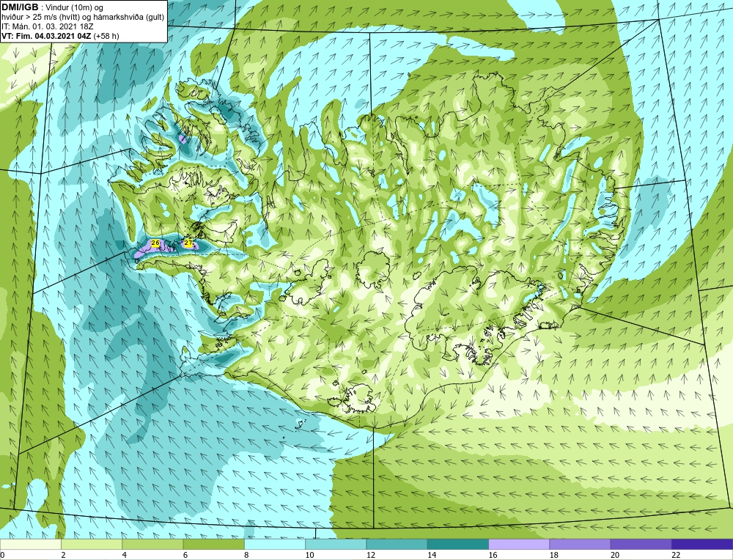
Task: Click legend scale number "6"
Action: (185, 555)
